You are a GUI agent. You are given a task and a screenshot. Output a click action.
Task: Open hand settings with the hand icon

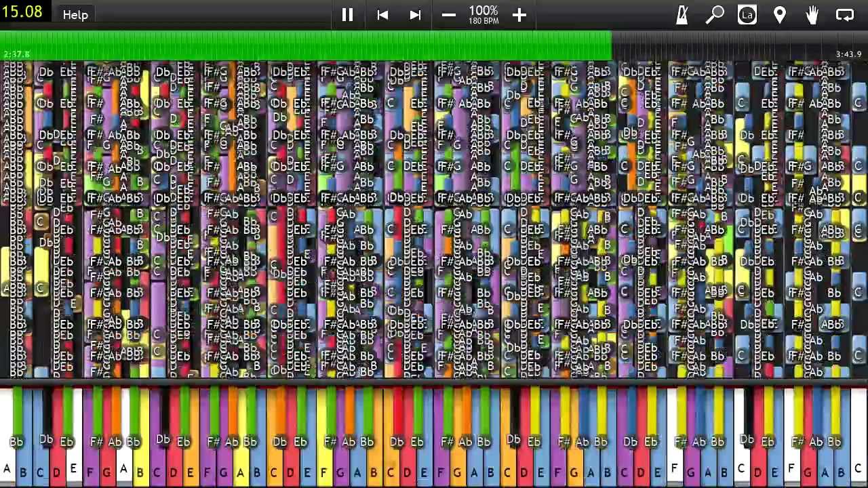812,15
